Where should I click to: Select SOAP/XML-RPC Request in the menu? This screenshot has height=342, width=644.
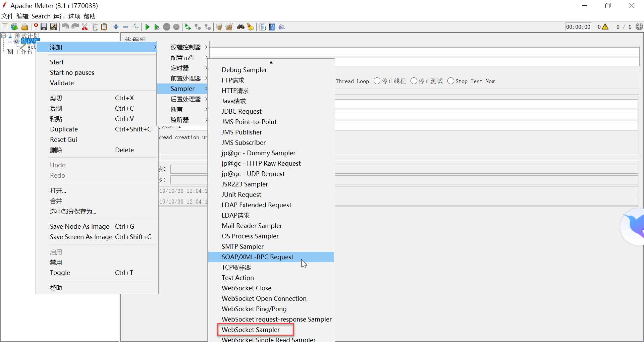point(271,257)
